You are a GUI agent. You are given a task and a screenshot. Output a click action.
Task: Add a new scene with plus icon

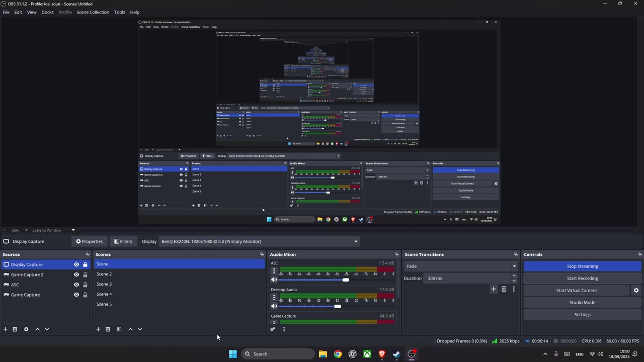tap(98, 329)
